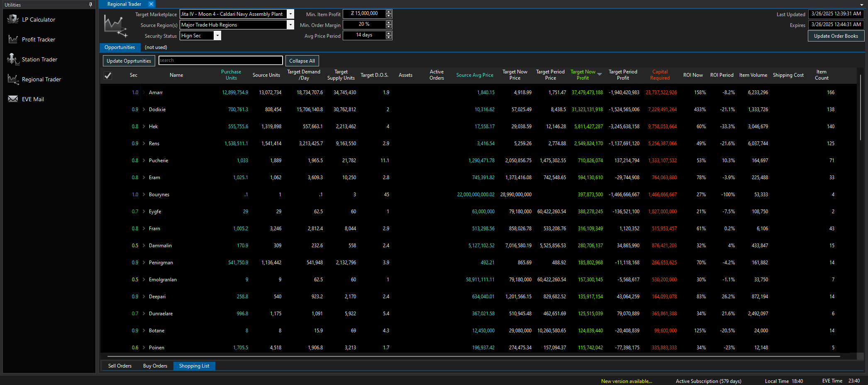Click the Profit Tracker chart icon
This screenshot has width=868, height=385.
[13, 39]
